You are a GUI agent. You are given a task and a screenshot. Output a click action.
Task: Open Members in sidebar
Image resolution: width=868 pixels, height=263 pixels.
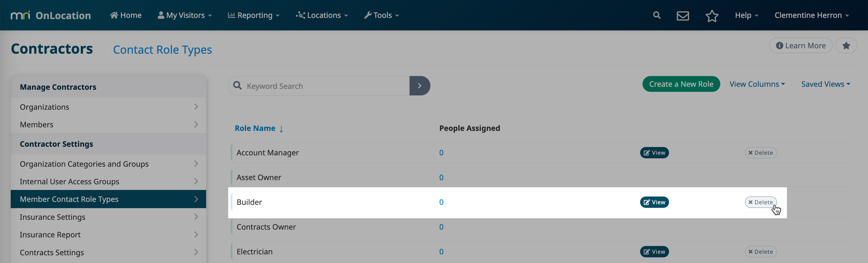coord(108,124)
